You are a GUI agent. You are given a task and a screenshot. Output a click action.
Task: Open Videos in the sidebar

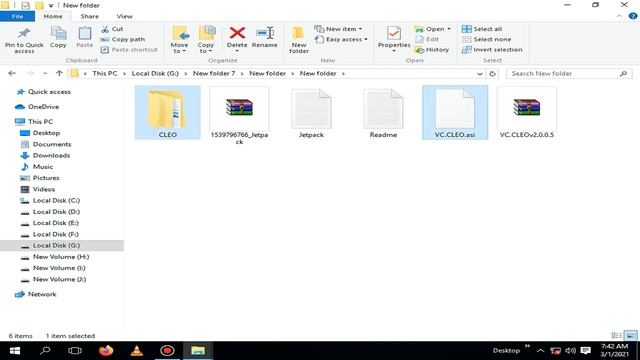coord(44,189)
